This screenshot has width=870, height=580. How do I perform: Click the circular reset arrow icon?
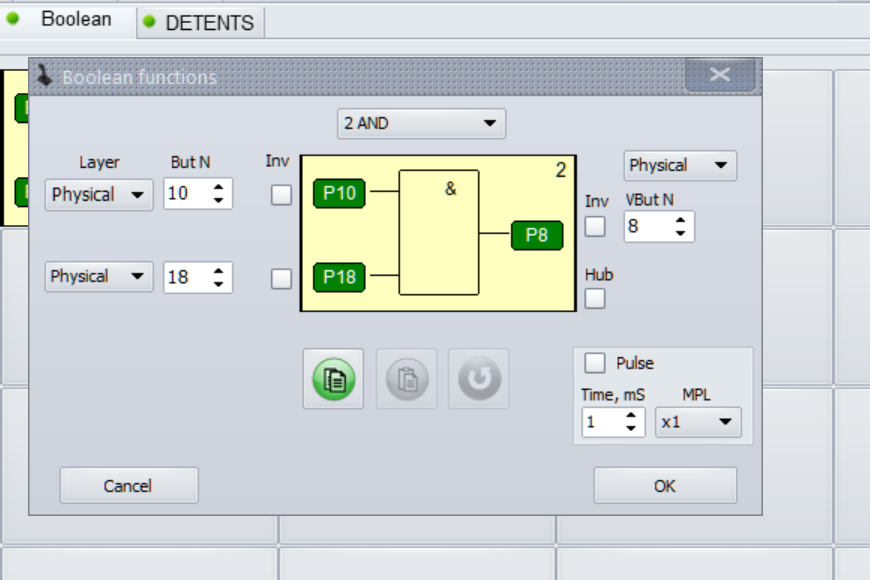pyautogui.click(x=479, y=379)
